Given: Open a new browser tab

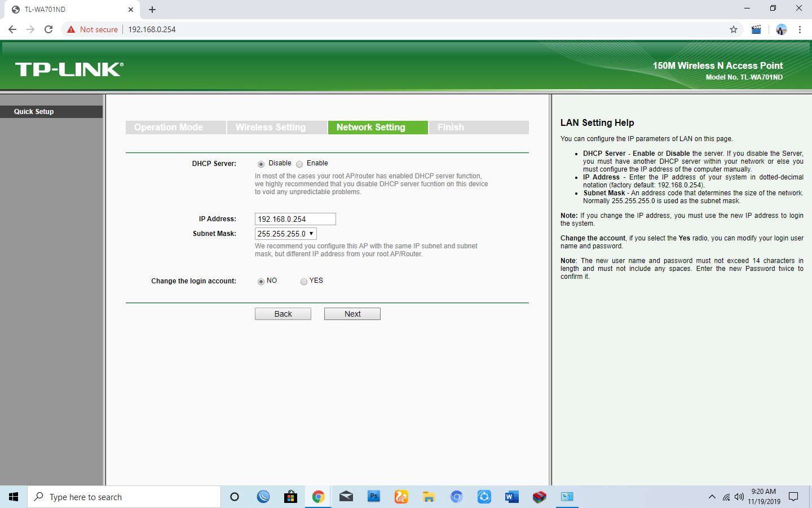Looking at the screenshot, I should tap(152, 10).
